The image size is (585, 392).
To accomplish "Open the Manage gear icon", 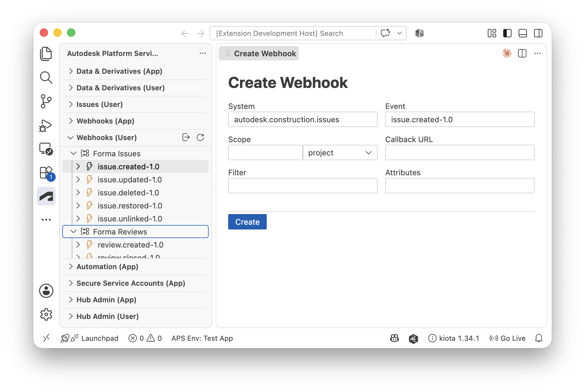I will (x=46, y=314).
